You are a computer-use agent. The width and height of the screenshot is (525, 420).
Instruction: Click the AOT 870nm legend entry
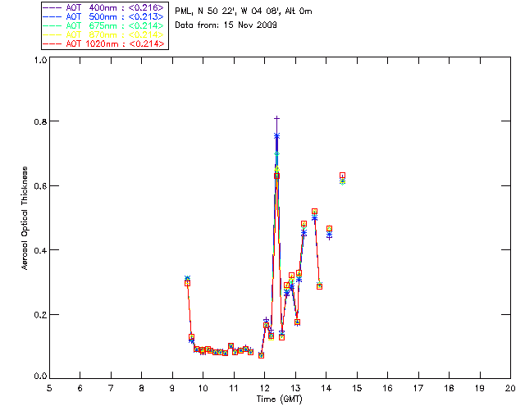click(x=104, y=34)
